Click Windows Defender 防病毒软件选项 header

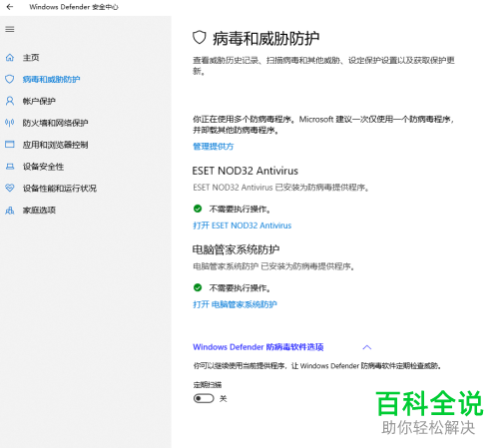tap(258, 347)
